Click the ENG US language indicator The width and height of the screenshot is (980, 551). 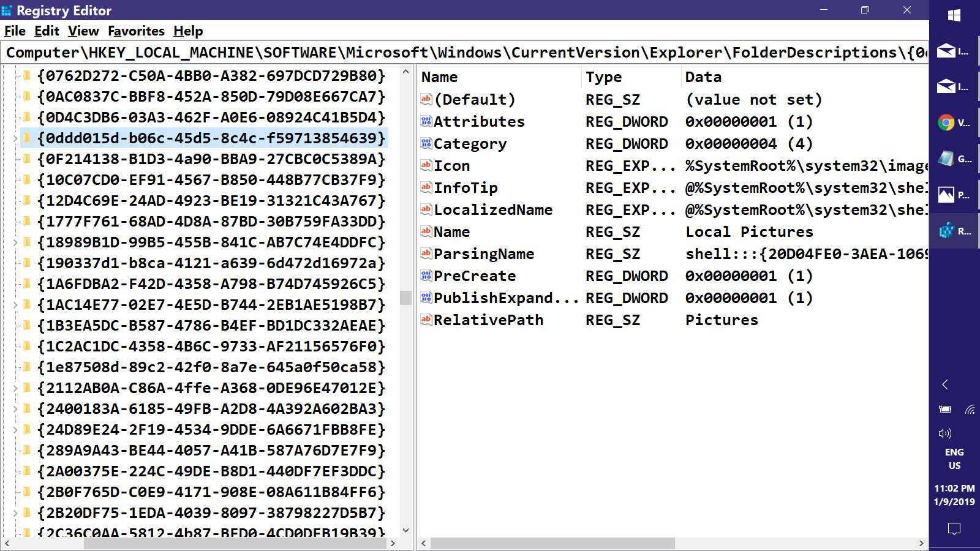[x=954, y=459]
